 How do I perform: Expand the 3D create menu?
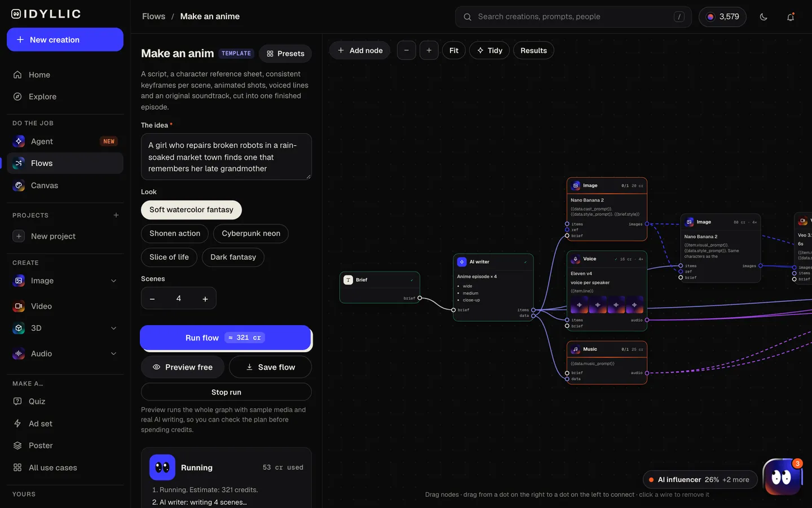point(113,328)
